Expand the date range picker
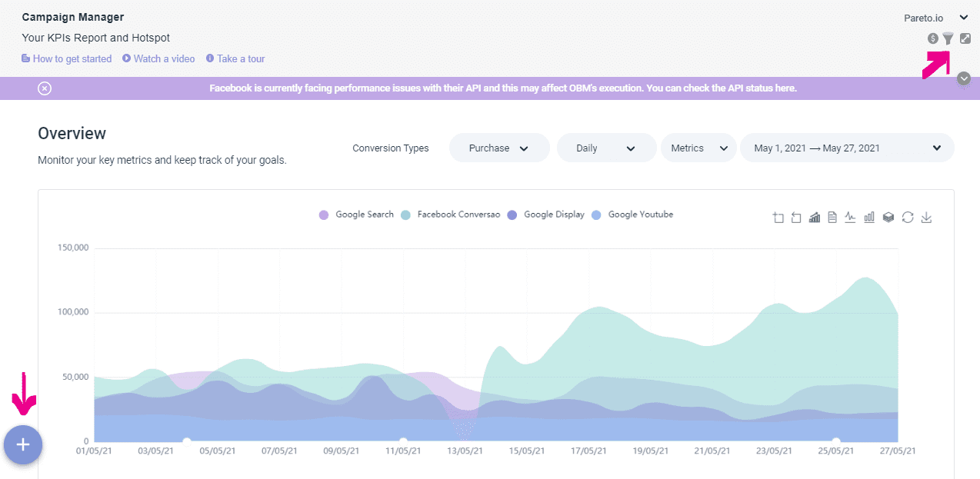The width and height of the screenshot is (980, 479). pyautogui.click(x=847, y=148)
